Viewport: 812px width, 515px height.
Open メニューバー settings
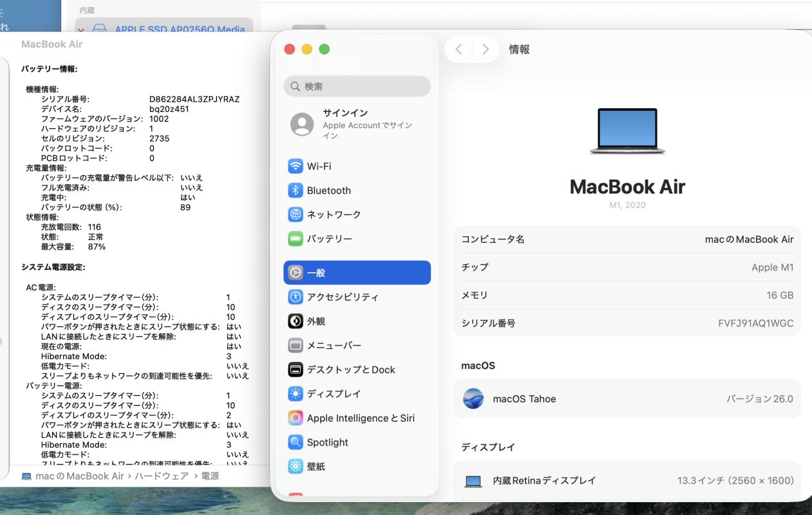coord(334,346)
